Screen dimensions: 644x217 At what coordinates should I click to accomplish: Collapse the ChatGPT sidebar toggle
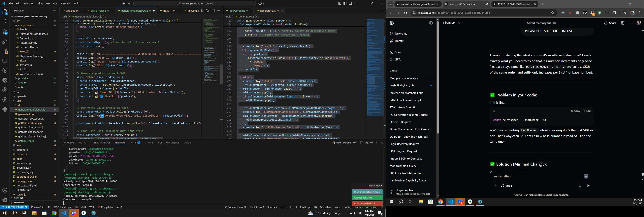431,23
